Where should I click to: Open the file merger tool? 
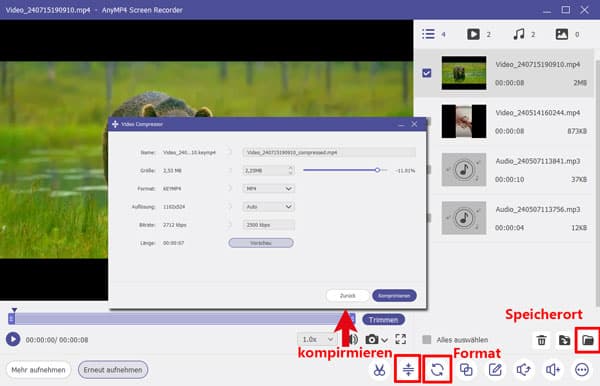(466, 370)
